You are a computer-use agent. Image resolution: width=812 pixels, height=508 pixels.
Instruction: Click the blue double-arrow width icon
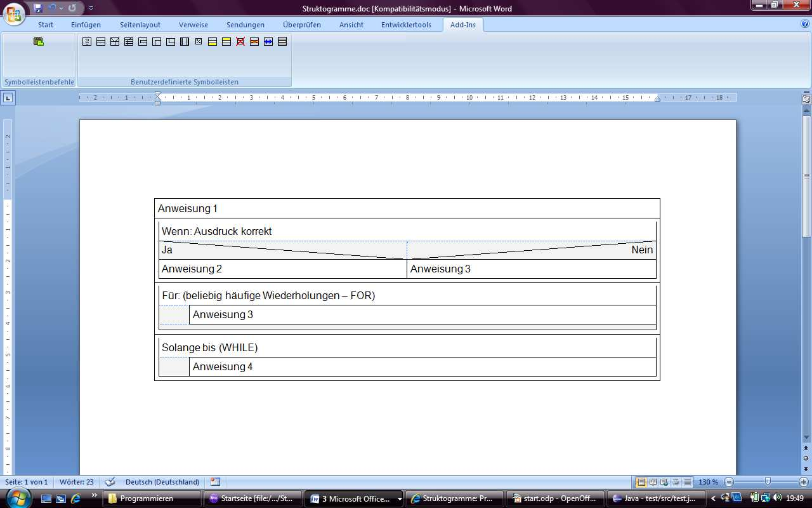[268, 42]
